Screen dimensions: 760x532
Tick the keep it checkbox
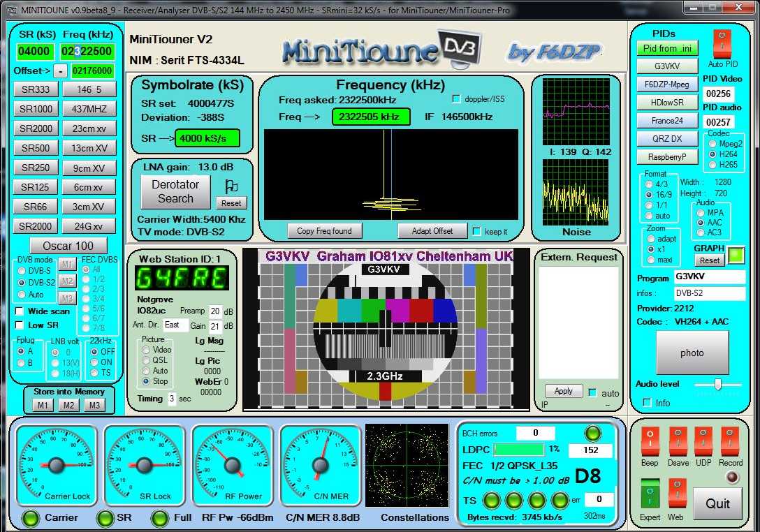pyautogui.click(x=476, y=232)
